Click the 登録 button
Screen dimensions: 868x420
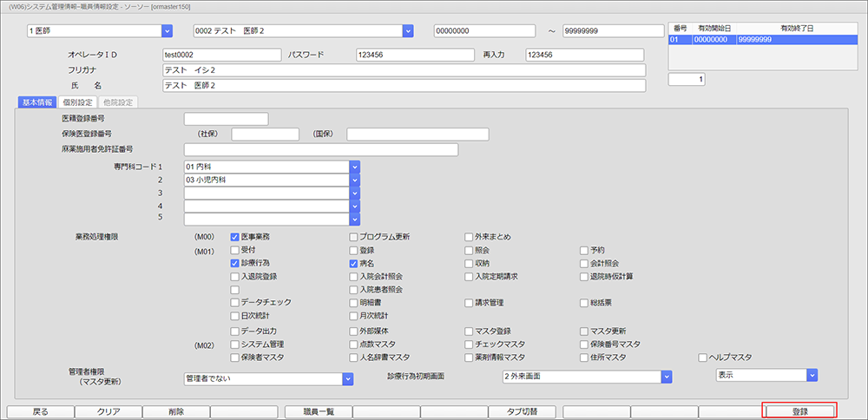pos(800,411)
